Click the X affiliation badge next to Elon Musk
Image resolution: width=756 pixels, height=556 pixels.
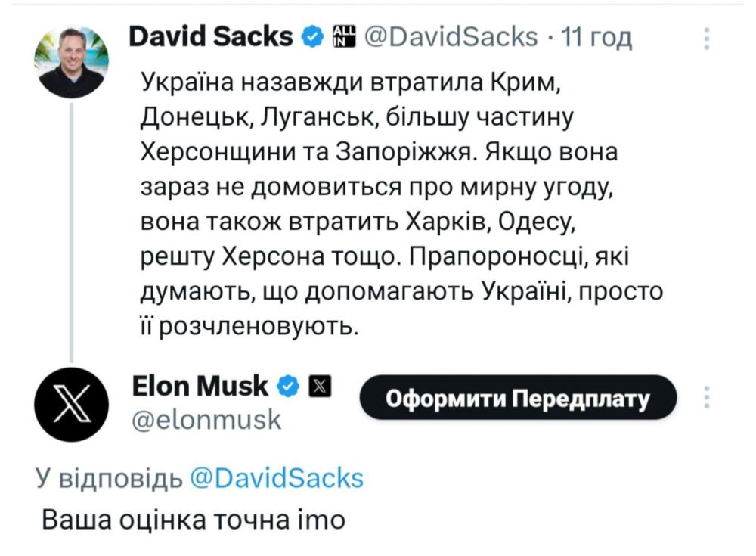click(x=319, y=385)
